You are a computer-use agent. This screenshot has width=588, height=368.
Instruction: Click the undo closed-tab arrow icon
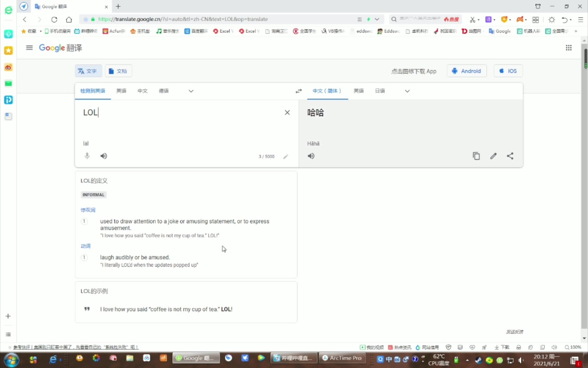pos(565,19)
